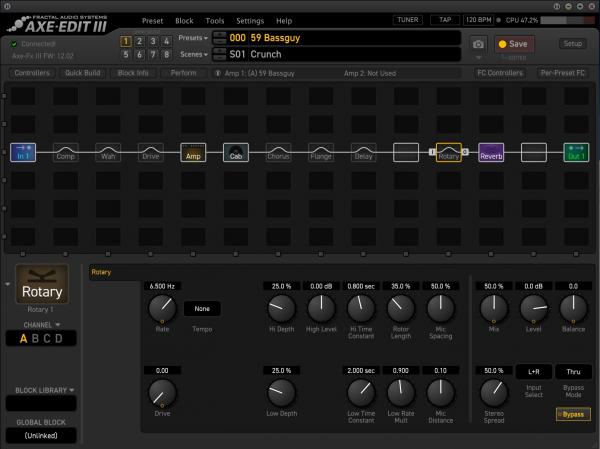The width and height of the screenshot is (600, 449).
Task: Open the Help menu
Action: [284, 21]
